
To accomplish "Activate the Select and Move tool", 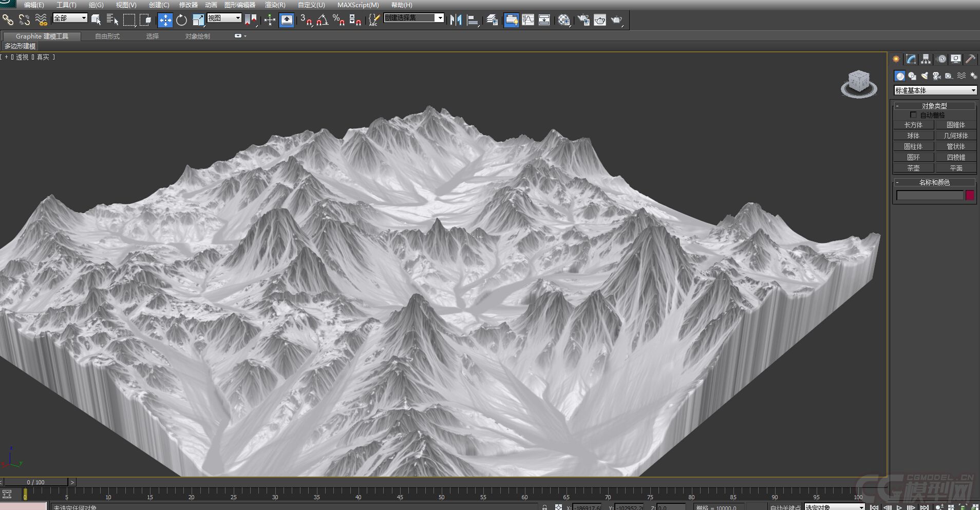I will [x=165, y=20].
